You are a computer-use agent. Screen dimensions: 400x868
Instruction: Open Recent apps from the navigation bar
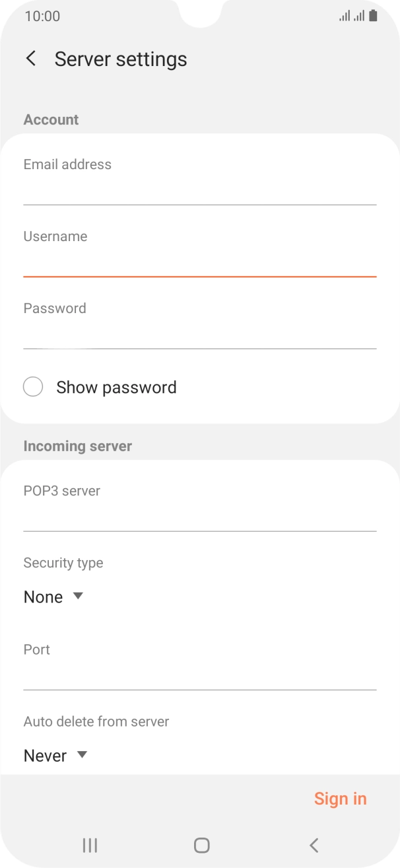[x=89, y=845]
